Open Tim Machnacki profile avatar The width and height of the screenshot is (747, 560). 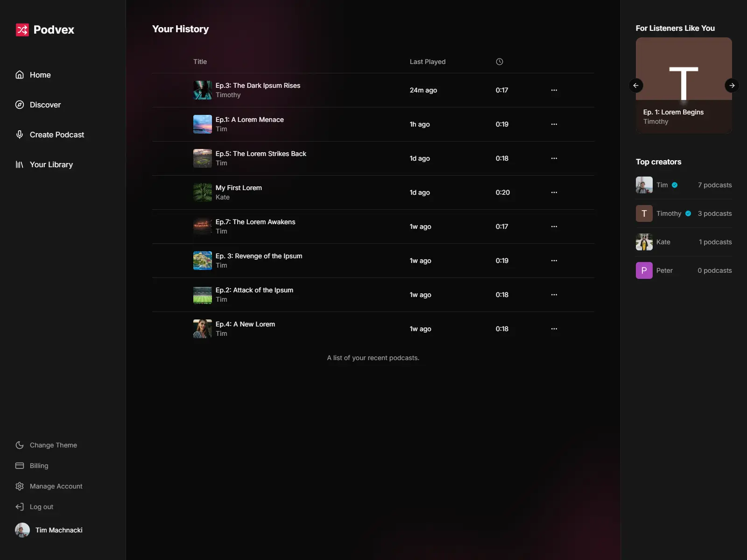pos(22,530)
